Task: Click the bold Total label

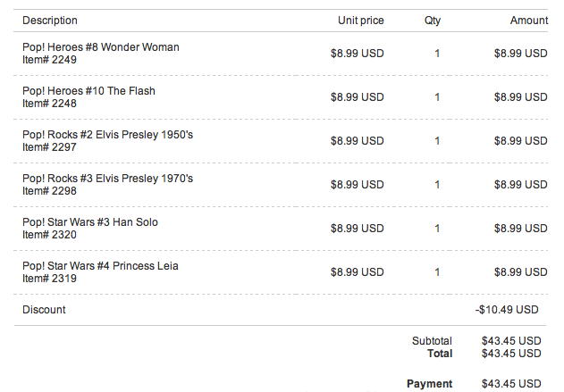Action: pos(440,354)
